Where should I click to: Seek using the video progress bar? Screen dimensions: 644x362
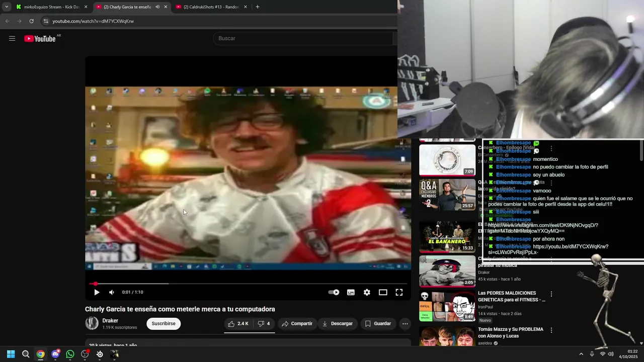click(248, 284)
